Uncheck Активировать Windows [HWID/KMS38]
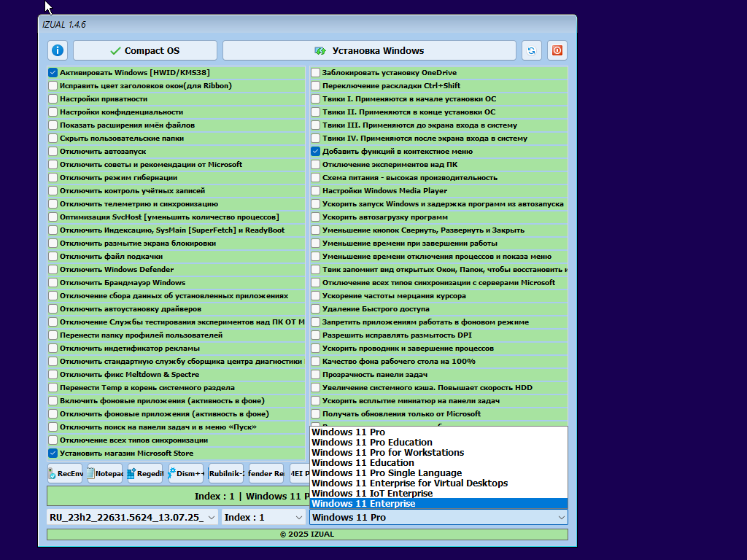 pos(53,73)
